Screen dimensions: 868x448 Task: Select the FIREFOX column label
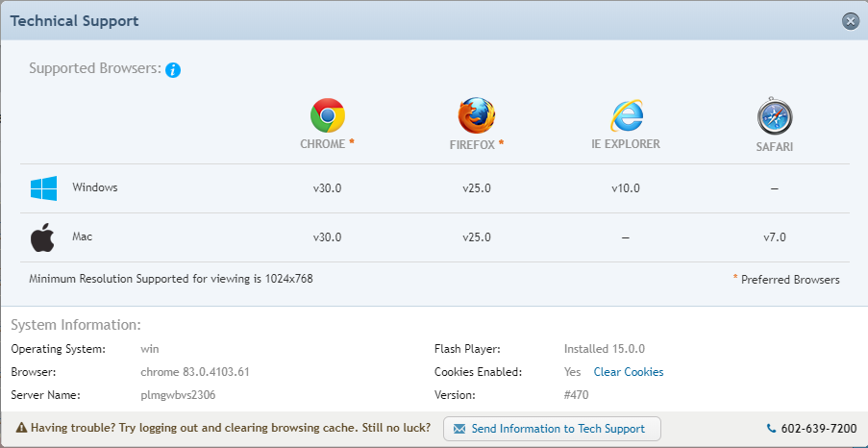(x=473, y=144)
